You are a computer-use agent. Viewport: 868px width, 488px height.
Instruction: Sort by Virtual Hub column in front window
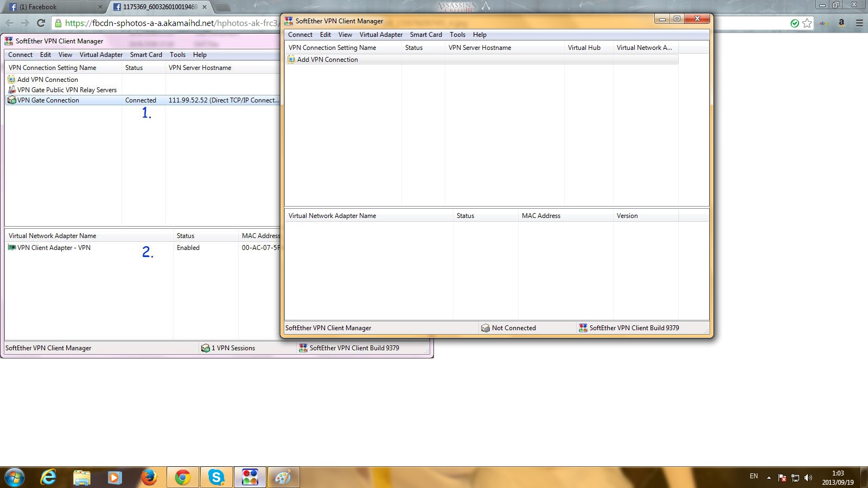tap(589, 48)
